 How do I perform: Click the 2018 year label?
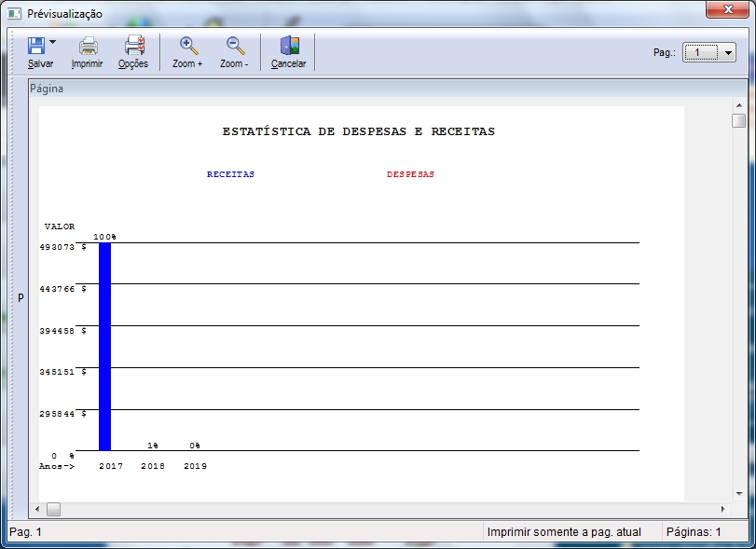pyautogui.click(x=153, y=466)
